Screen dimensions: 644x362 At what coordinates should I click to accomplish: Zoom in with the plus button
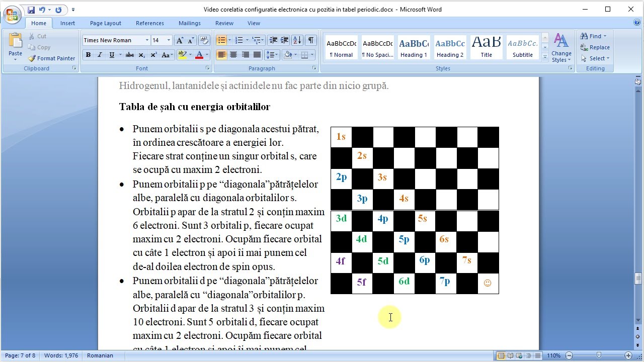pyautogui.click(x=628, y=355)
